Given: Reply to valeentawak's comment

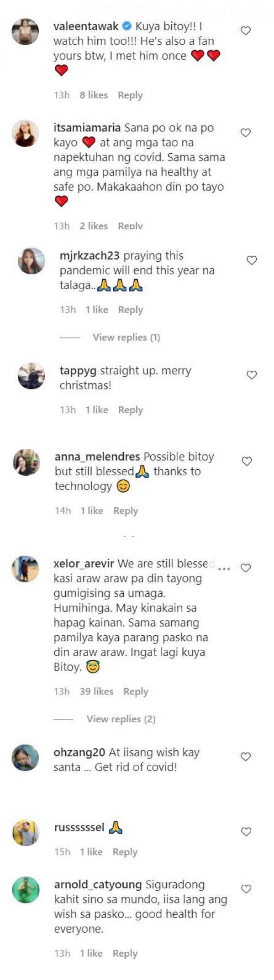Looking at the screenshot, I should point(130,95).
